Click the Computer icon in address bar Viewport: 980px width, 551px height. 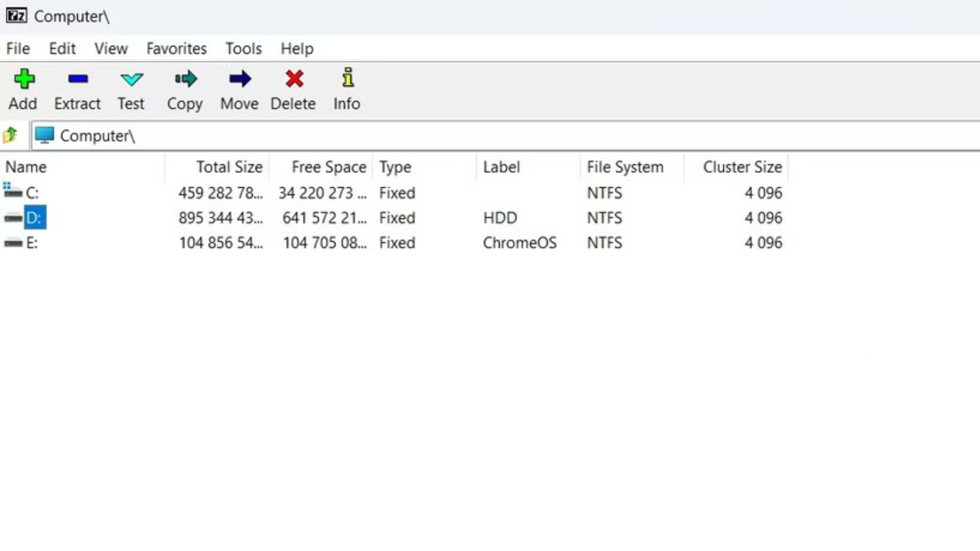[45, 135]
